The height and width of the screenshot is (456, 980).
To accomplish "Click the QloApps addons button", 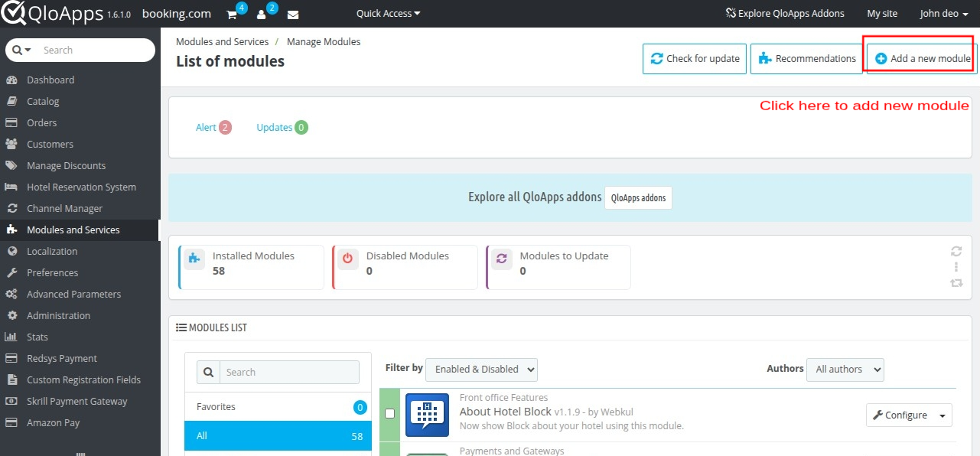I will (638, 197).
